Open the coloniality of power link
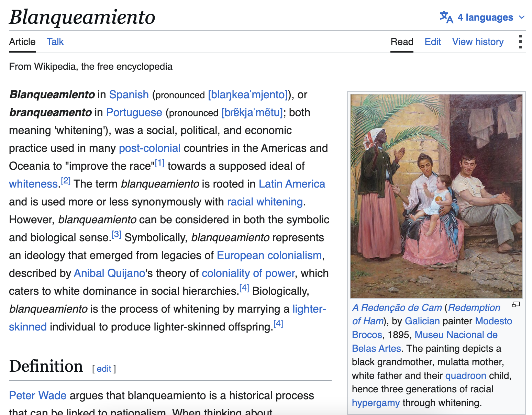This screenshot has height=415, width=532. coord(248,273)
